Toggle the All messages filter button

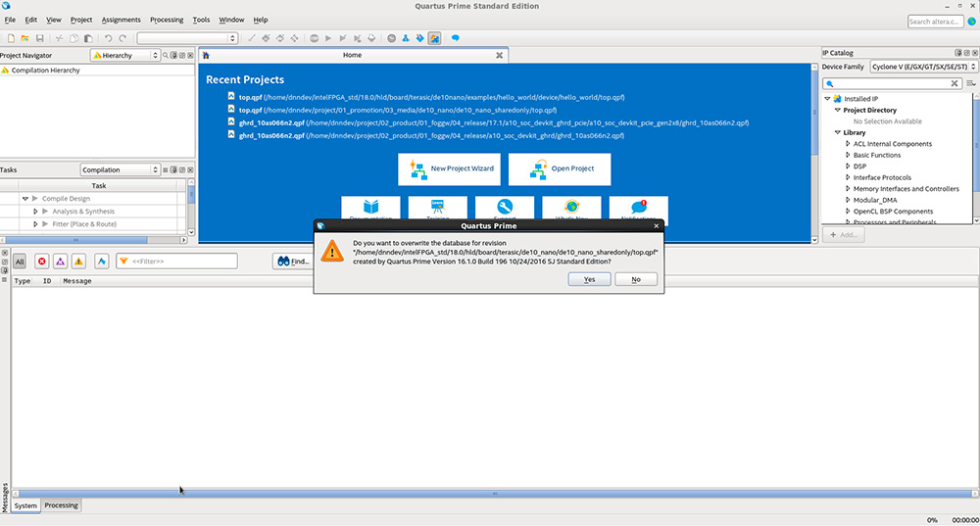point(20,262)
